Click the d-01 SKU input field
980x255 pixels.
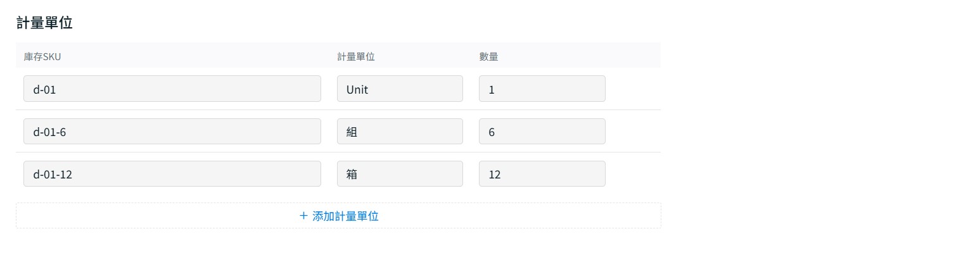click(172, 89)
